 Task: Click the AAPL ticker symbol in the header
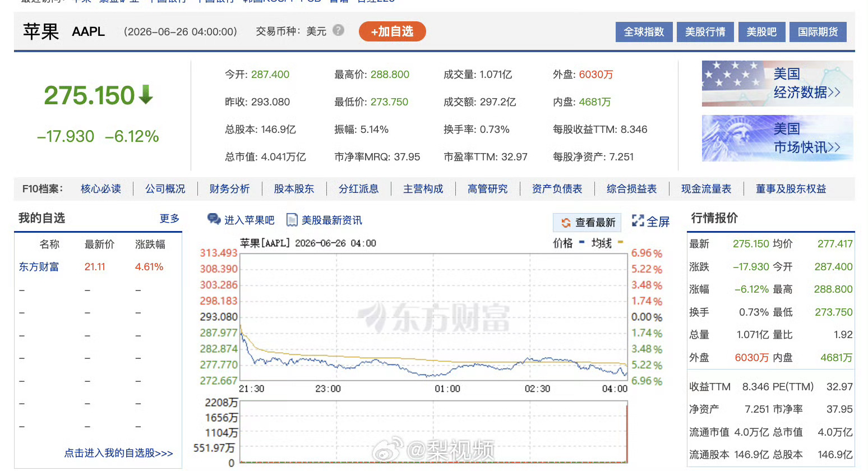click(x=89, y=31)
